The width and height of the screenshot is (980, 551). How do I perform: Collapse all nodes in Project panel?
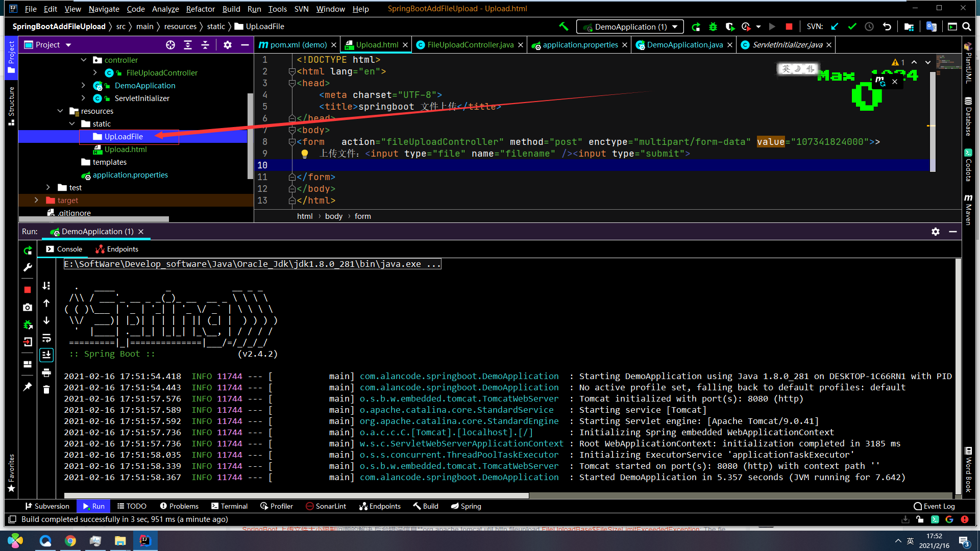[x=205, y=45]
